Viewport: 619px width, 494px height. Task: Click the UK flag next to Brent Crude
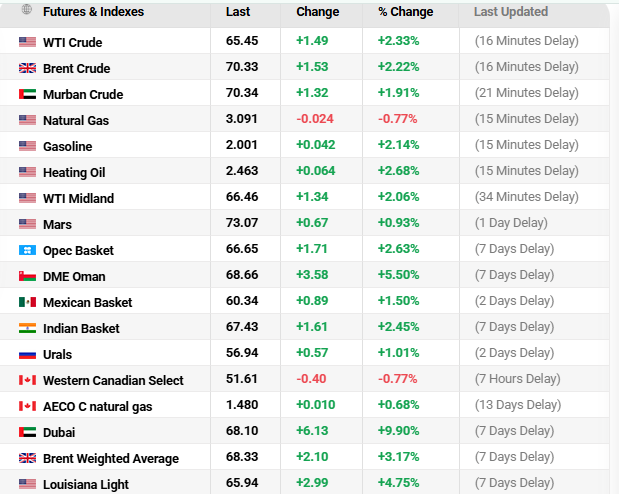pyautogui.click(x=27, y=68)
